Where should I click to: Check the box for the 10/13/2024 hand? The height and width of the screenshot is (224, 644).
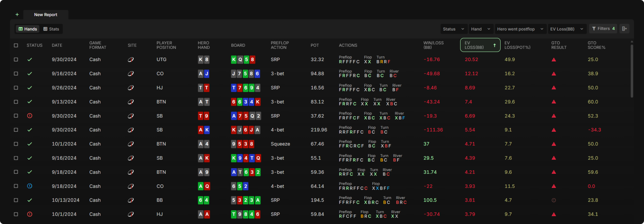(x=16, y=200)
